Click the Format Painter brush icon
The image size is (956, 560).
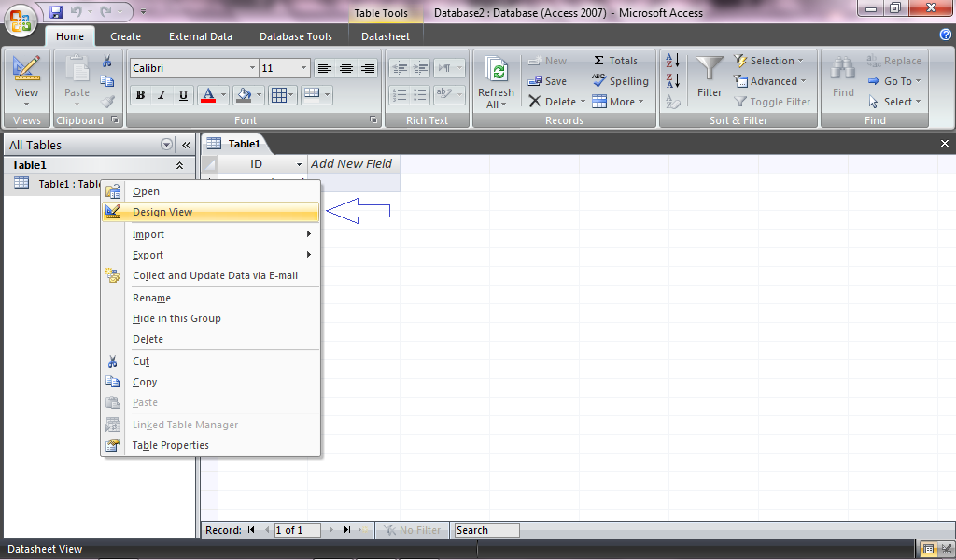point(106,101)
